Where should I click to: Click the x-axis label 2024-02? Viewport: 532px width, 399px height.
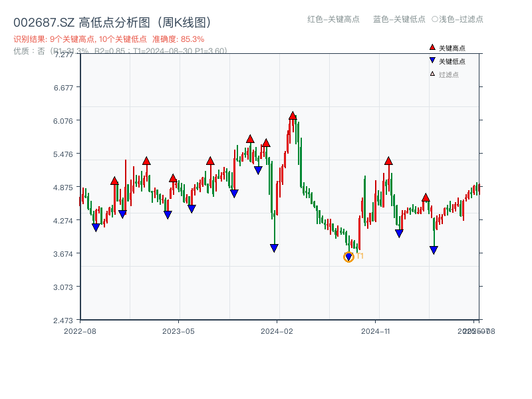point(277,331)
